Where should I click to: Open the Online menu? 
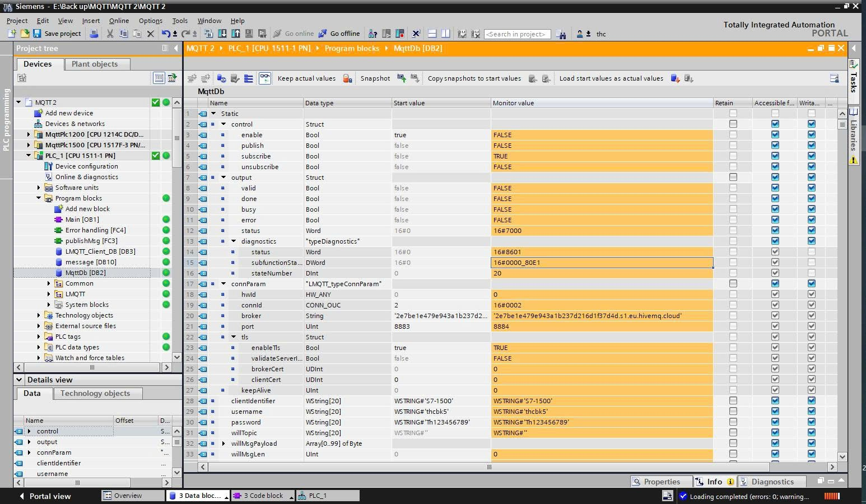pos(119,21)
